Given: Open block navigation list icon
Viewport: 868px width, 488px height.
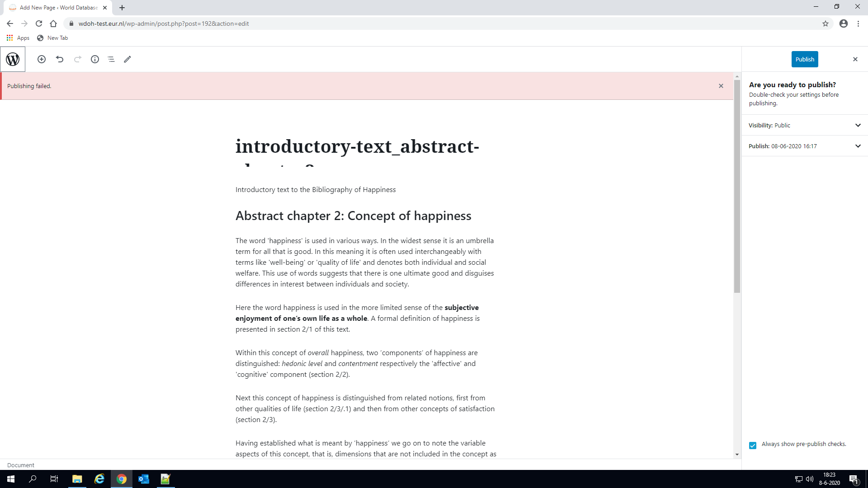Looking at the screenshot, I should click(111, 59).
